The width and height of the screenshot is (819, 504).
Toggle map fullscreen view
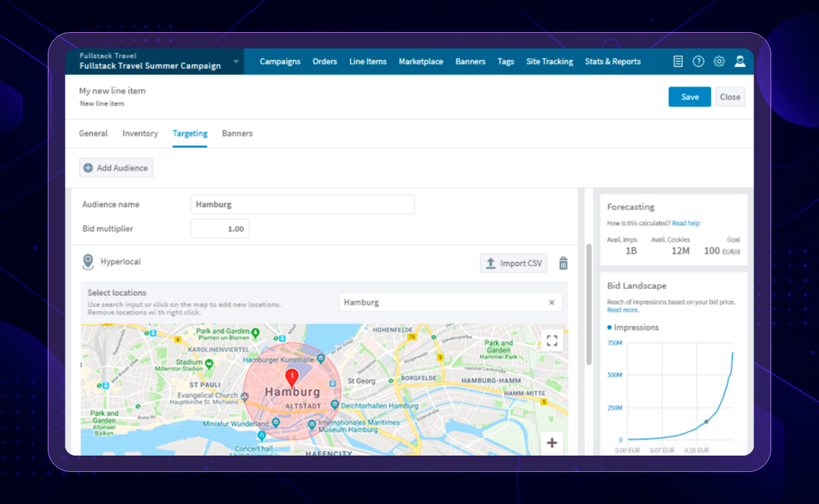point(552,340)
